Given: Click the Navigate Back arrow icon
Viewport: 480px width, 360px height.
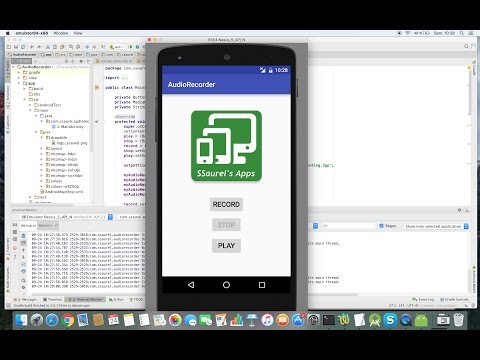Looking at the screenshot, I should [87, 47].
